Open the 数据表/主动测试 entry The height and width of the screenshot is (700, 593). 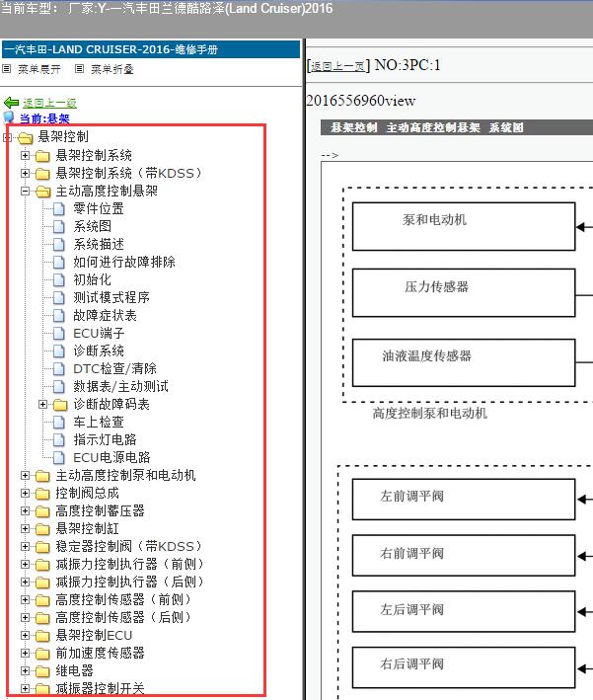121,387
